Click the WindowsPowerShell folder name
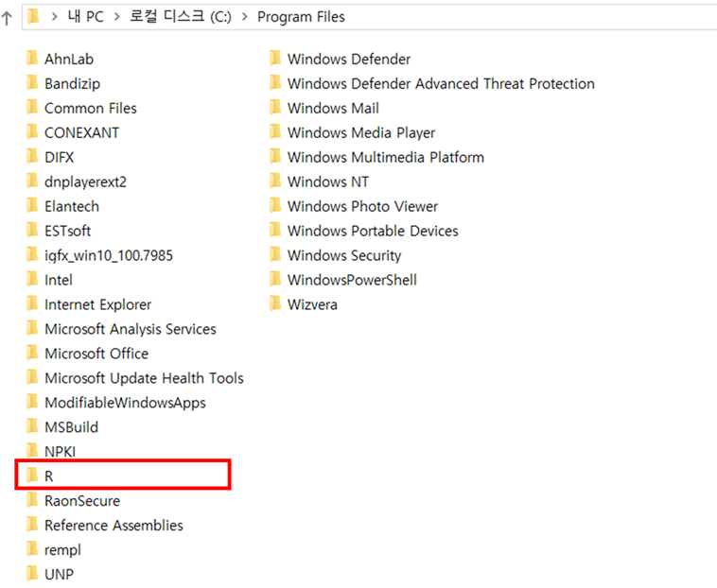This screenshot has width=717, height=588. (352, 280)
